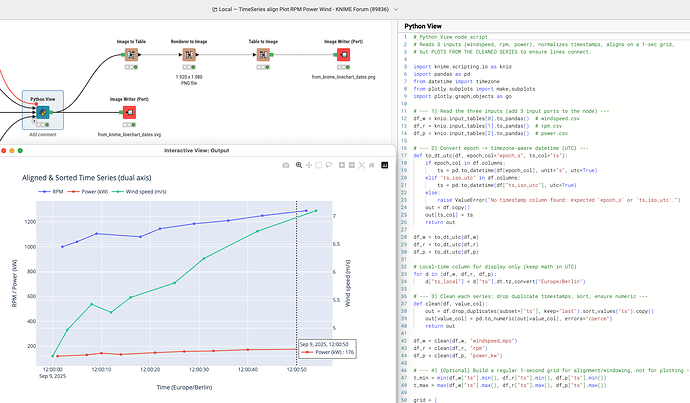
Task: Choose the Lasso Select tool in modebar
Action: [x=328, y=164]
